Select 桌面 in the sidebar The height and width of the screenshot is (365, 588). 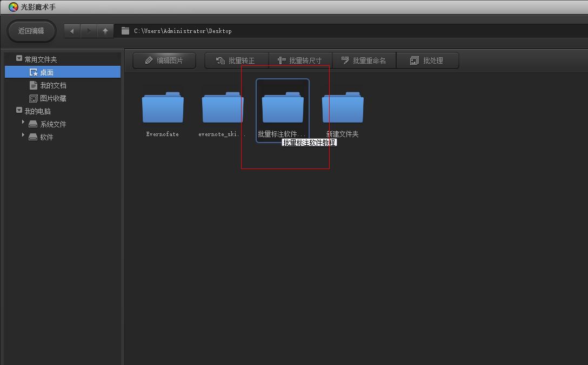click(63, 72)
